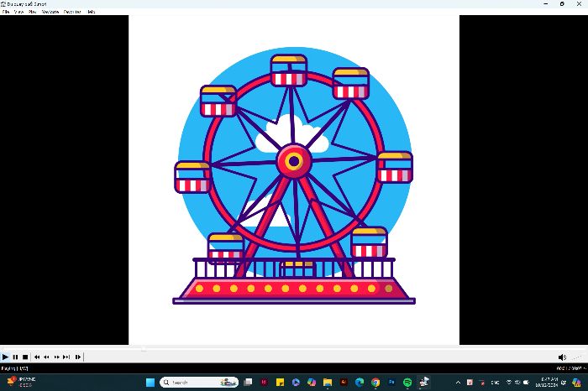The image size is (588, 391).
Task: Open the clock and date panel
Action: coord(548,383)
